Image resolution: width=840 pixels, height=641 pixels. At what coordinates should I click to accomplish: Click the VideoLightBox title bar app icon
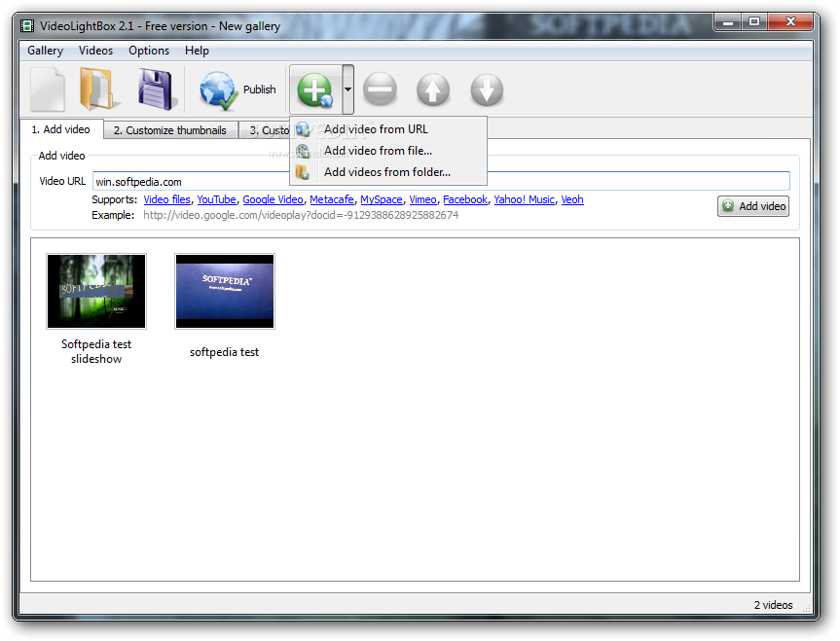pyautogui.click(x=27, y=25)
